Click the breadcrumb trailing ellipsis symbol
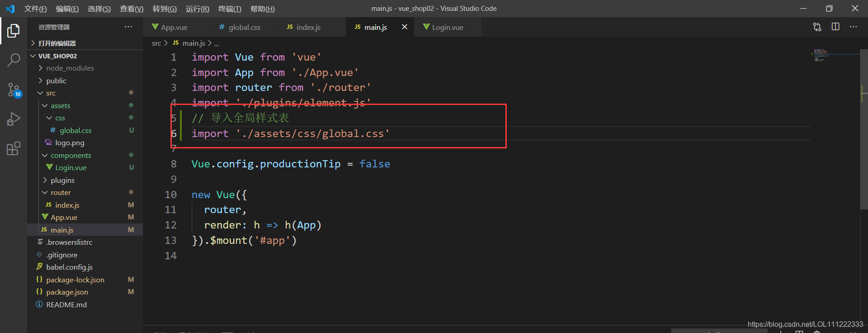 (217, 44)
